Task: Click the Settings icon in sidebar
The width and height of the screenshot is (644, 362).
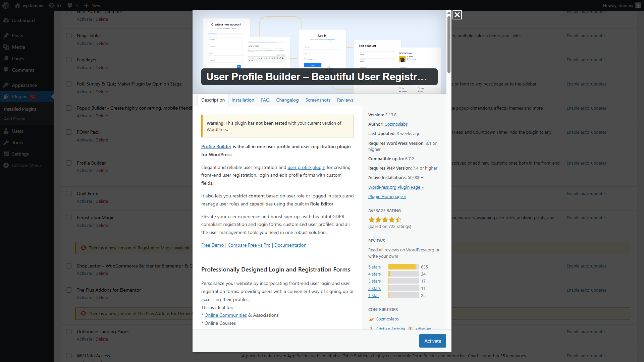Action: [6, 154]
